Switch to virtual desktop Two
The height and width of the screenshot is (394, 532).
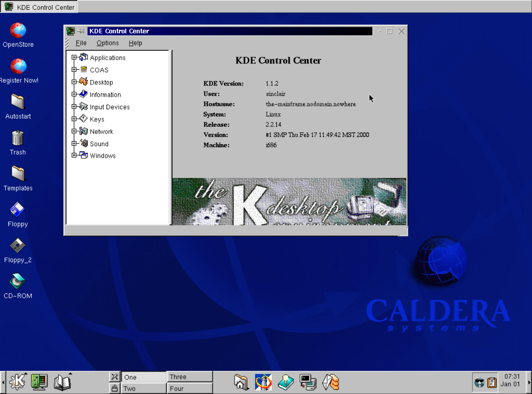(x=143, y=388)
